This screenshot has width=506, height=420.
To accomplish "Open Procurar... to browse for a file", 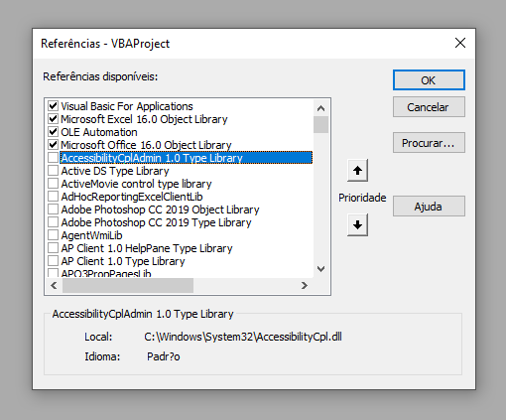I will (x=429, y=143).
